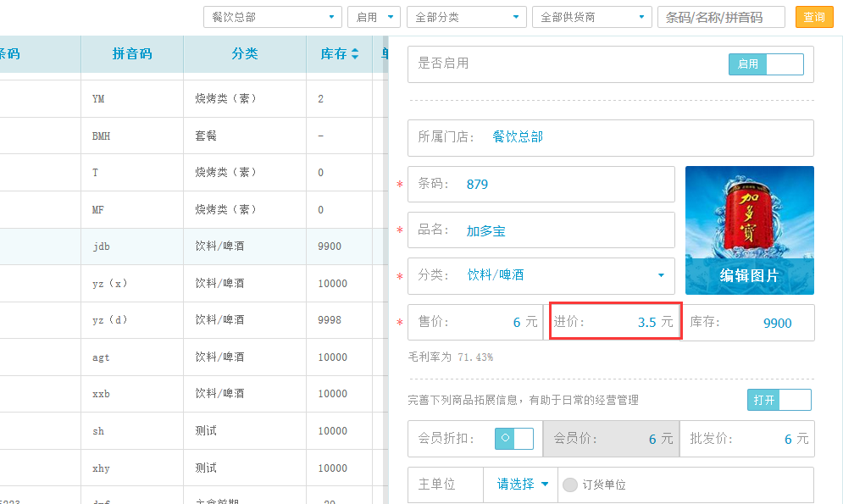Click the 售价 price field
The height and width of the screenshot is (504, 843).
pos(474,323)
